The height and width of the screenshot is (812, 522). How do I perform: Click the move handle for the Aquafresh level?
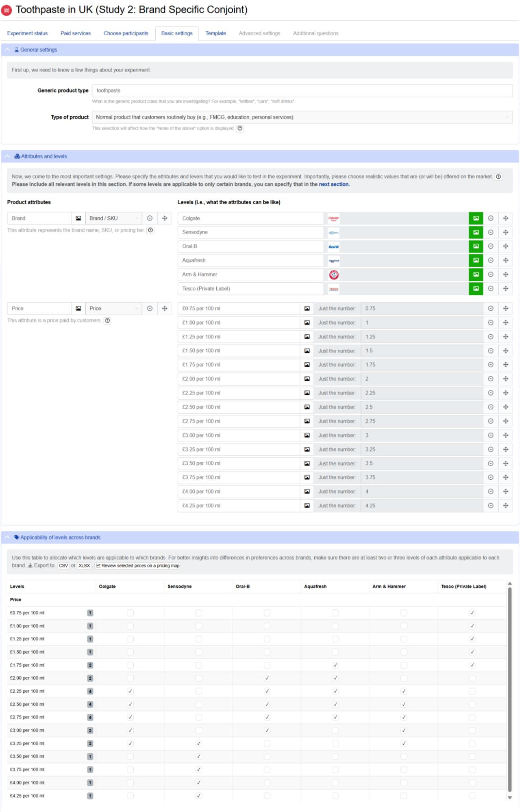(x=506, y=260)
